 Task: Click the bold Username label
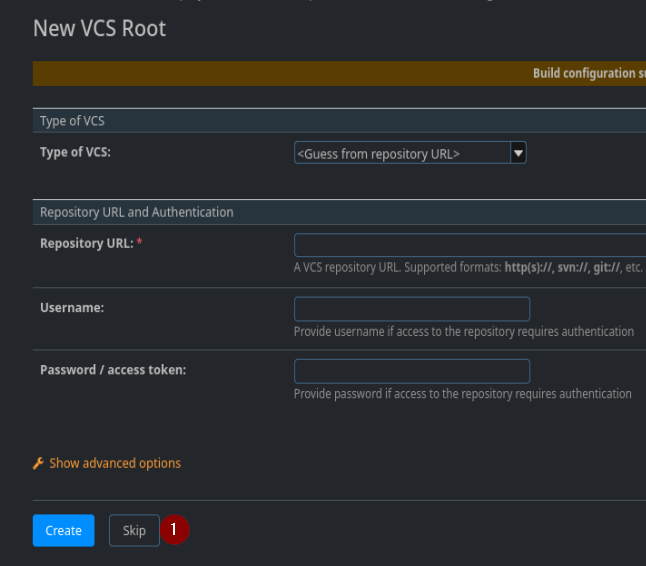[x=72, y=308]
